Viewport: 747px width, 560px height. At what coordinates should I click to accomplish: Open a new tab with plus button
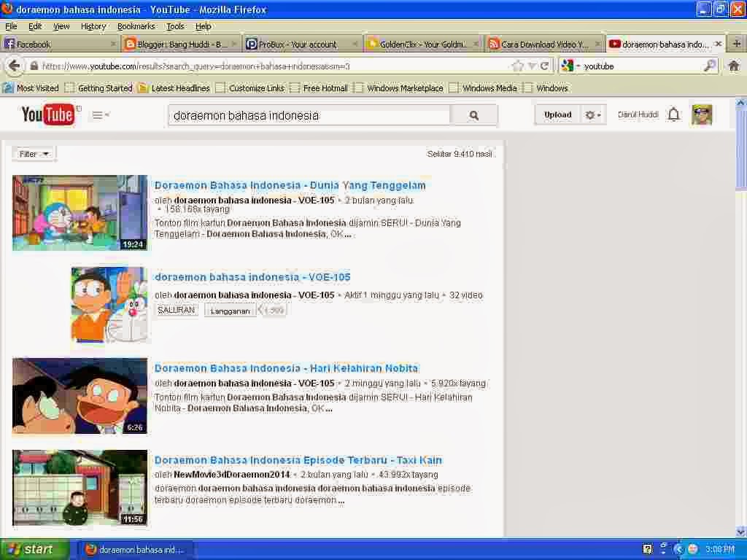click(737, 44)
